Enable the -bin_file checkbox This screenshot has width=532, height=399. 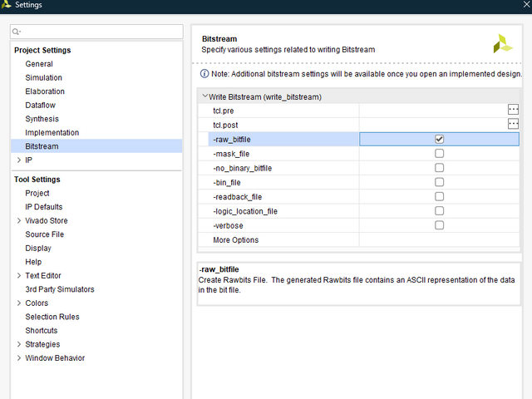coord(439,182)
